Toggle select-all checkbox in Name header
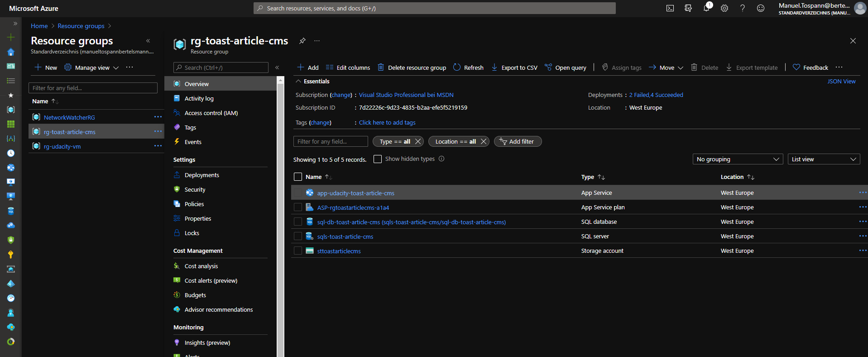 pos(298,177)
